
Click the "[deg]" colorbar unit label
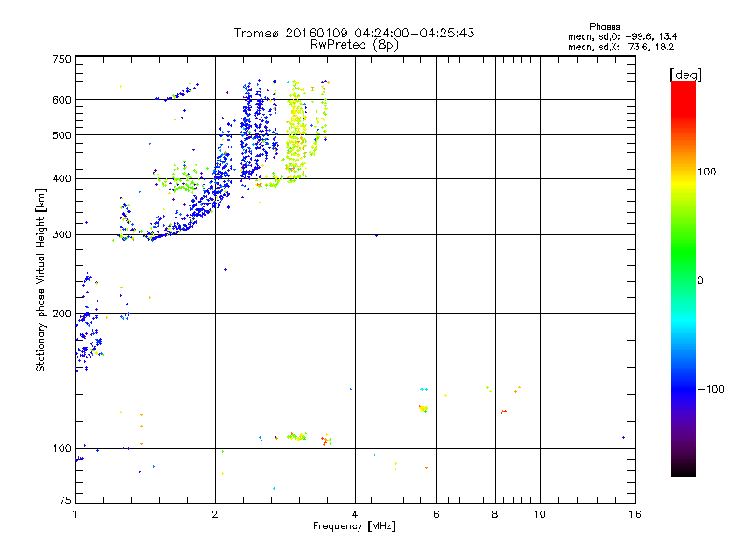[x=685, y=75]
